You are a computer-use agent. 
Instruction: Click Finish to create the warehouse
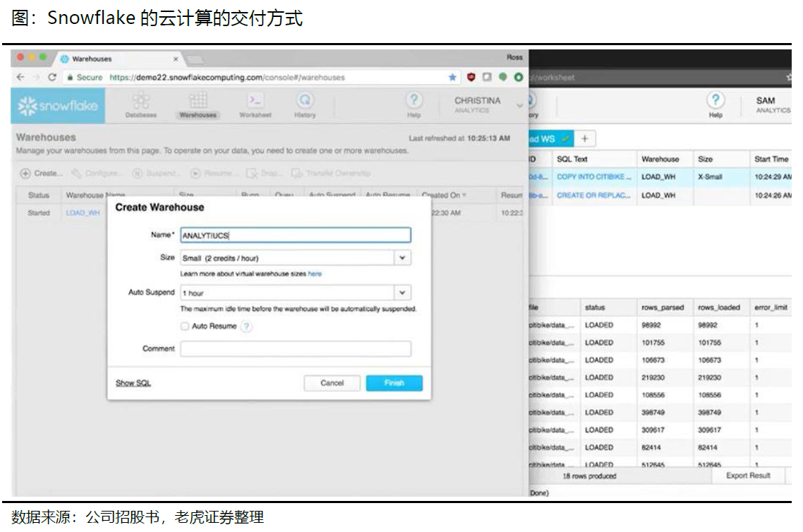(394, 383)
